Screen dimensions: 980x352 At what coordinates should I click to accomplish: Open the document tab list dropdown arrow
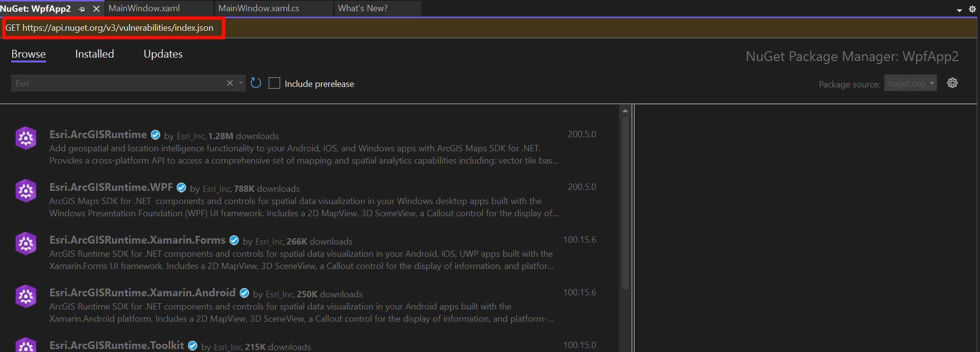click(x=959, y=10)
